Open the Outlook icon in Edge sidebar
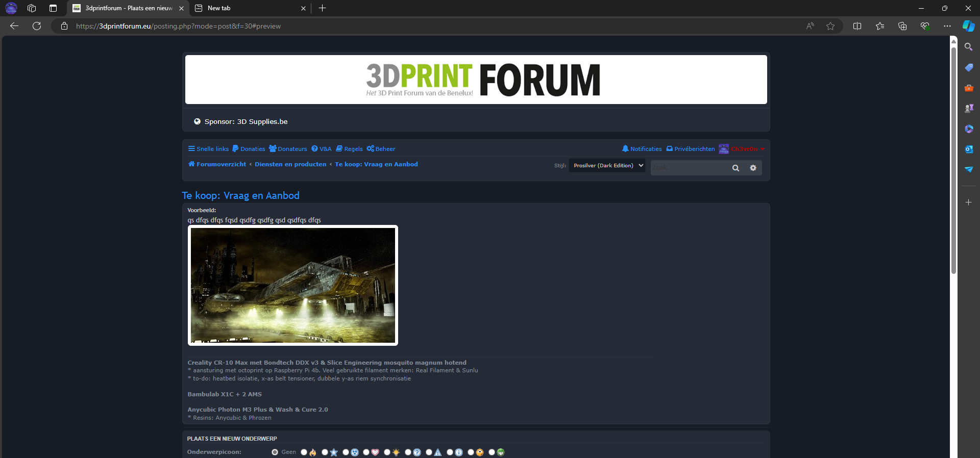The image size is (980, 458). [968, 149]
